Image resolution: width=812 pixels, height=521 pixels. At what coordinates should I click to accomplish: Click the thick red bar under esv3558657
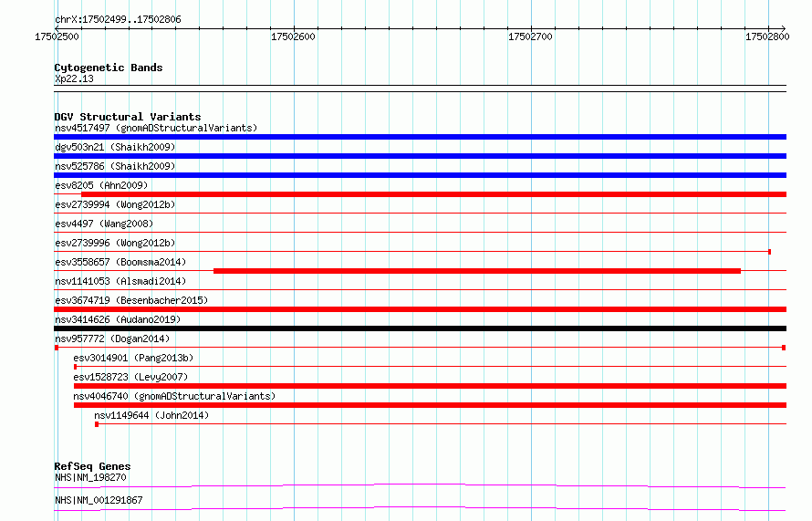(x=477, y=271)
